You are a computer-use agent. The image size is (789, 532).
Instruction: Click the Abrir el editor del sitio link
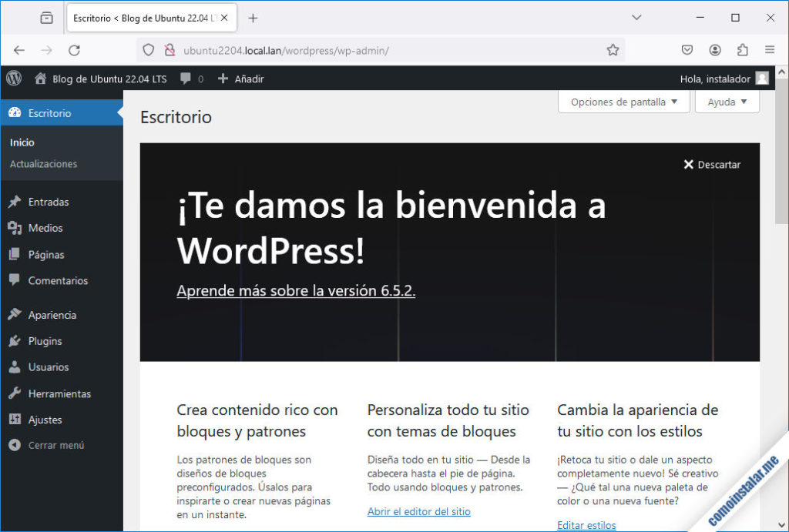[418, 511]
